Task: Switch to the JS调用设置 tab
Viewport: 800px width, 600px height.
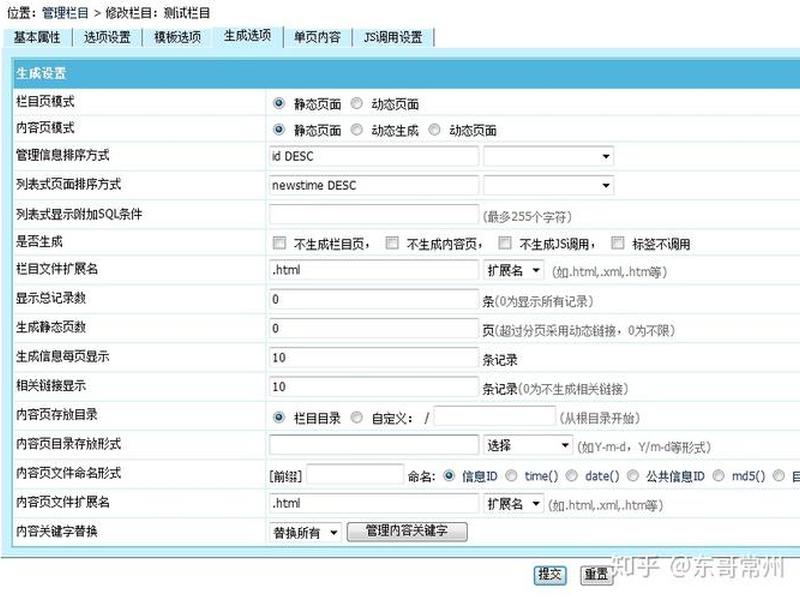Action: [393, 37]
